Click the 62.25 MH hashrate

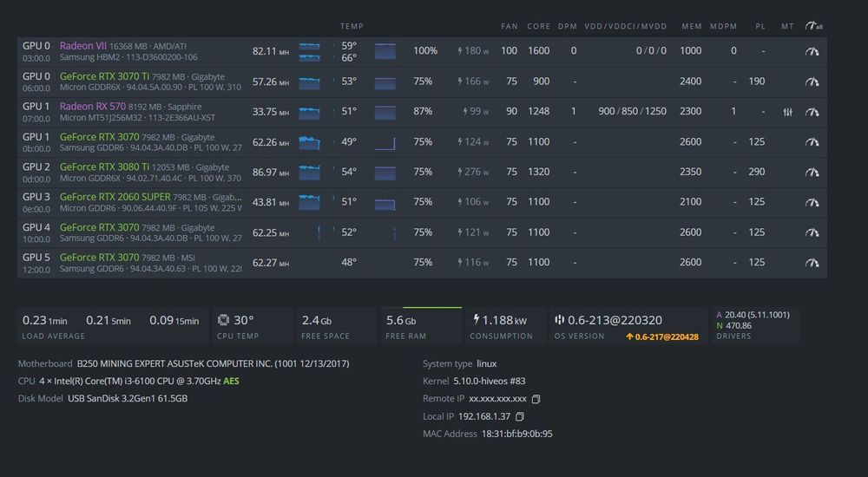271,232
